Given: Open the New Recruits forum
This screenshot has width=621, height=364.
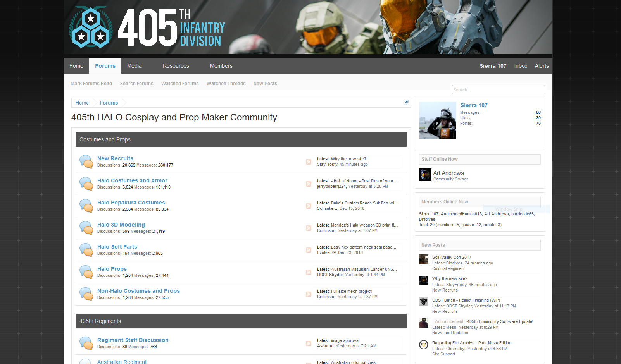Looking at the screenshot, I should [115, 158].
